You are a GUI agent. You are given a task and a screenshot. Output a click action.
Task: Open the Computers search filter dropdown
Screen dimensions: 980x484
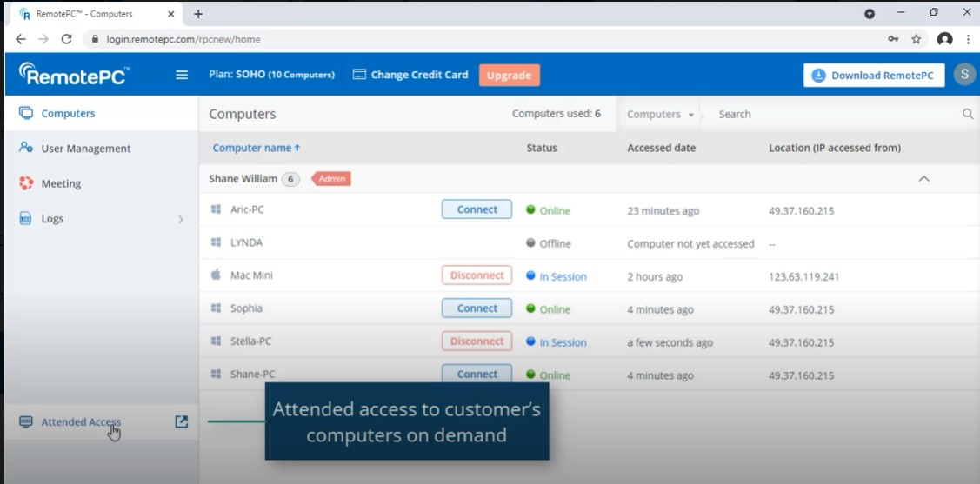[660, 115]
